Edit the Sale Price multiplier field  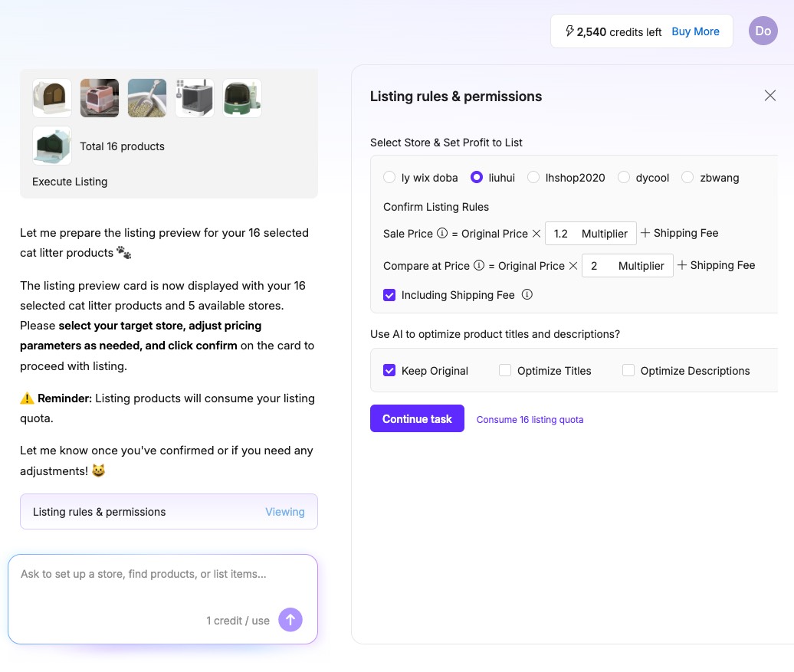tap(590, 234)
